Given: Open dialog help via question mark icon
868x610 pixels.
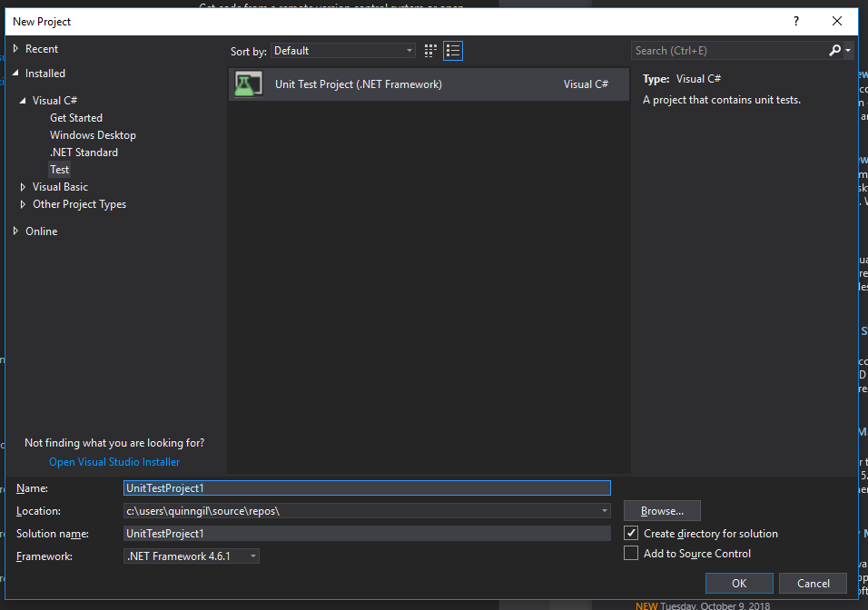Looking at the screenshot, I should (x=795, y=21).
